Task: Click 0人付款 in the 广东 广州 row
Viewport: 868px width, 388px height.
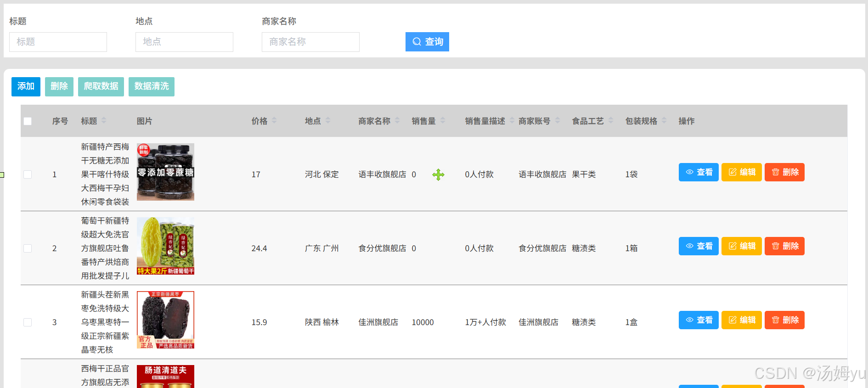Action: [479, 248]
